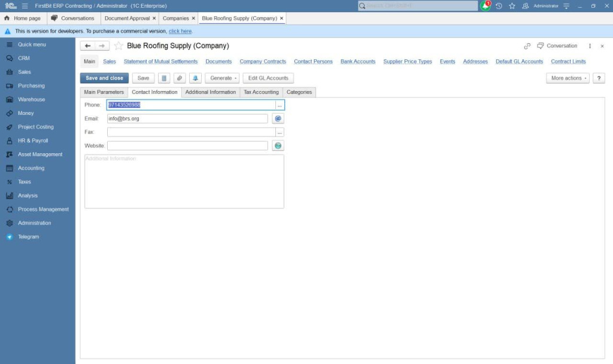Image resolution: width=613 pixels, height=364 pixels.
Task: Expand the More actions dropdown
Action: click(x=568, y=78)
